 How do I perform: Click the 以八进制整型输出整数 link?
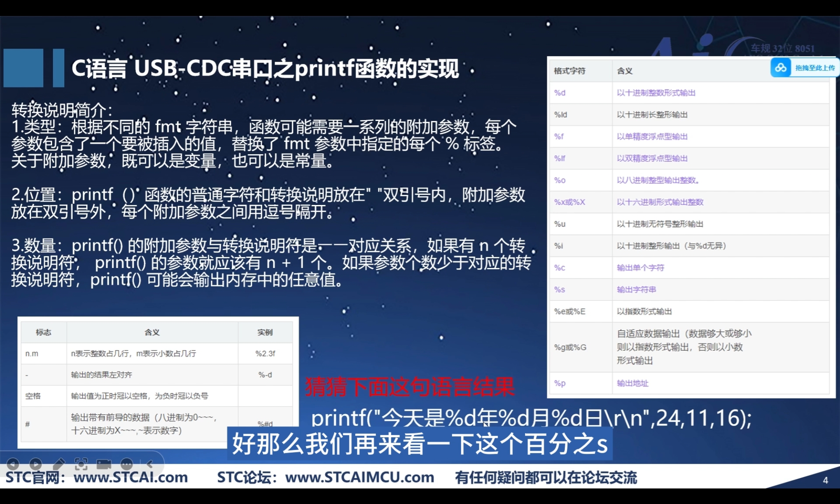point(657,180)
